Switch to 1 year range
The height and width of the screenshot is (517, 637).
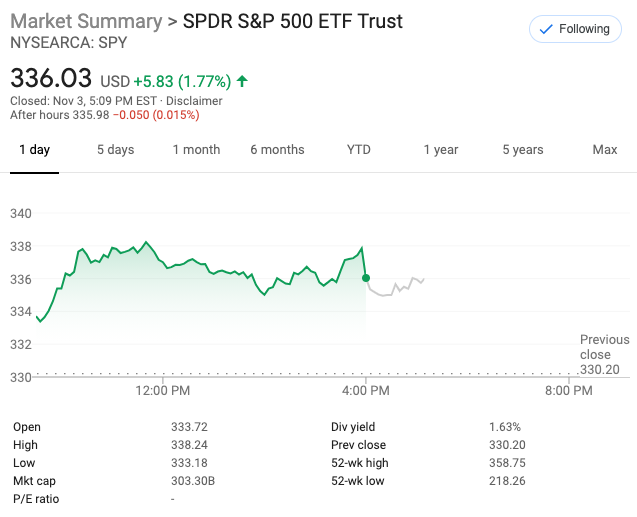(440, 150)
